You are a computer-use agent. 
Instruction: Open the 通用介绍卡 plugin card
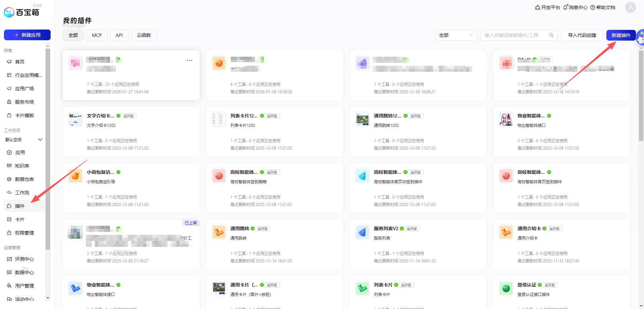click(561, 244)
